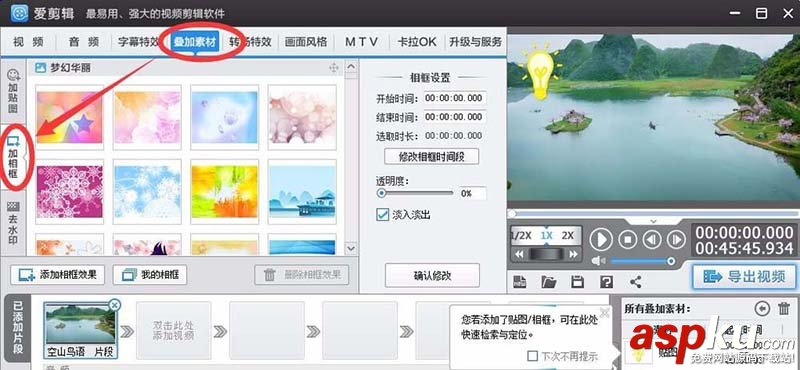Click the save floppy disk icon
Screen dimensions: 800x370
coord(577,281)
